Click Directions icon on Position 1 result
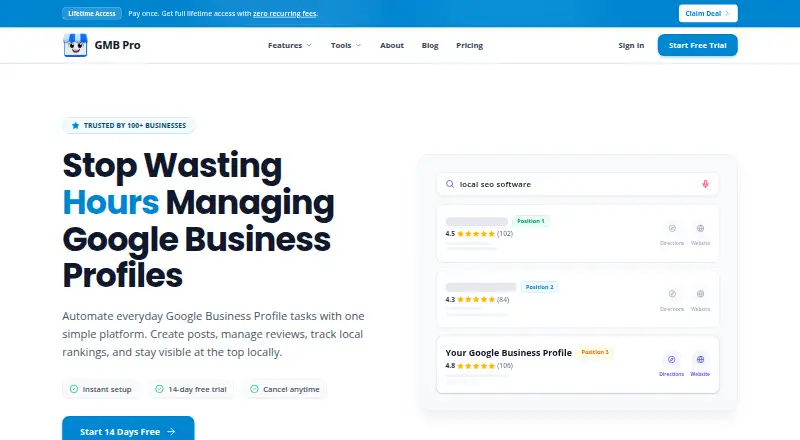The image size is (800, 440). (x=672, y=228)
